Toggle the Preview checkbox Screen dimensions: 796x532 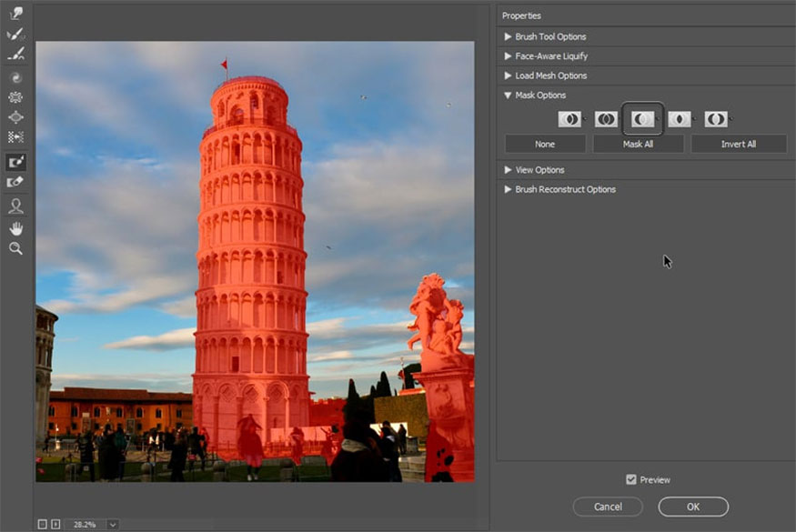point(631,479)
